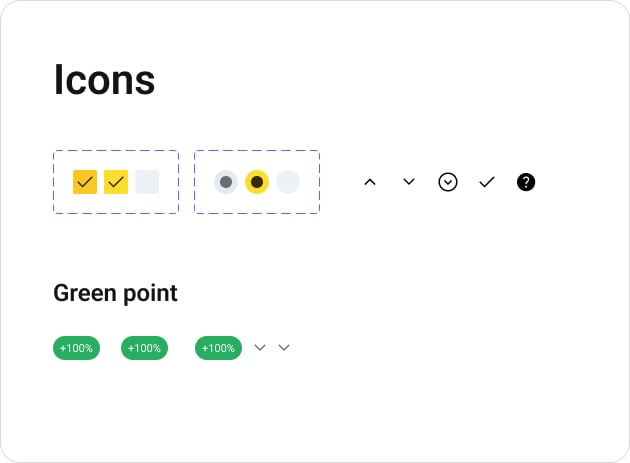Uncheck the middle yellow checked checkbox
The width and height of the screenshot is (630, 463).
click(x=116, y=182)
